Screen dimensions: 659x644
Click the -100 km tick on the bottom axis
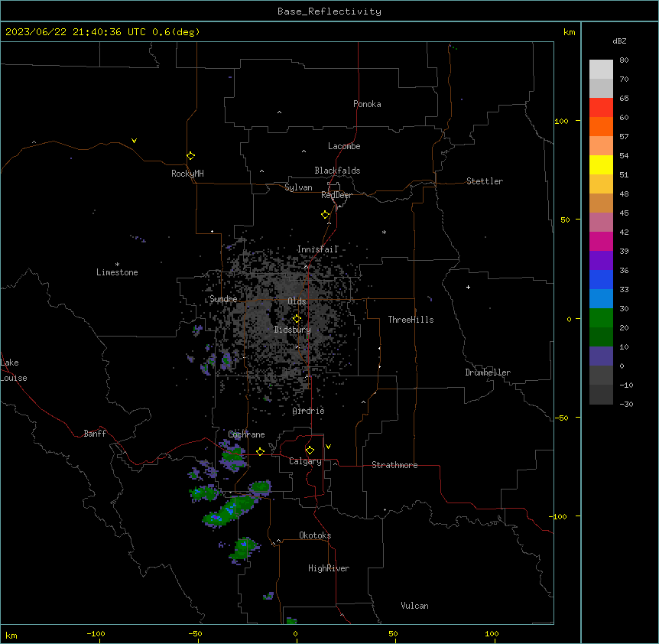point(96,633)
